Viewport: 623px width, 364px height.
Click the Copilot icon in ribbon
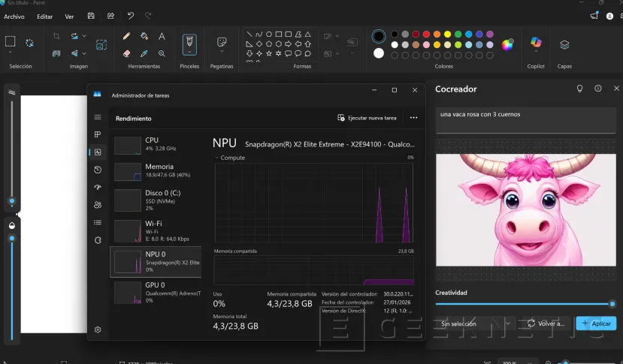point(536,43)
